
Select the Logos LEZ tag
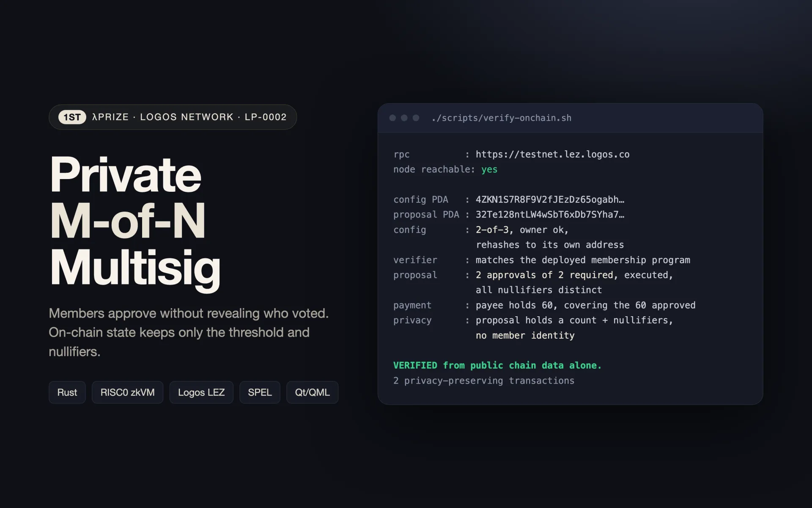point(201,392)
